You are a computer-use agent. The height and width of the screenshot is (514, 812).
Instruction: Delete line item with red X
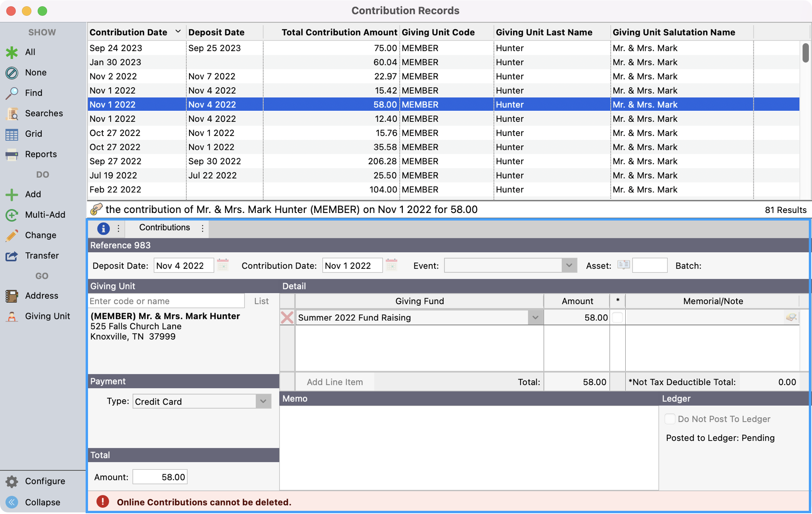point(287,317)
